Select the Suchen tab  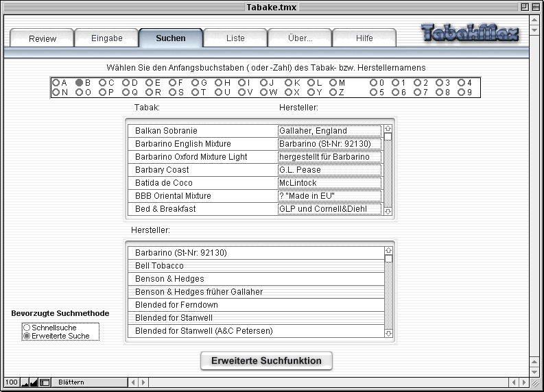(x=171, y=38)
